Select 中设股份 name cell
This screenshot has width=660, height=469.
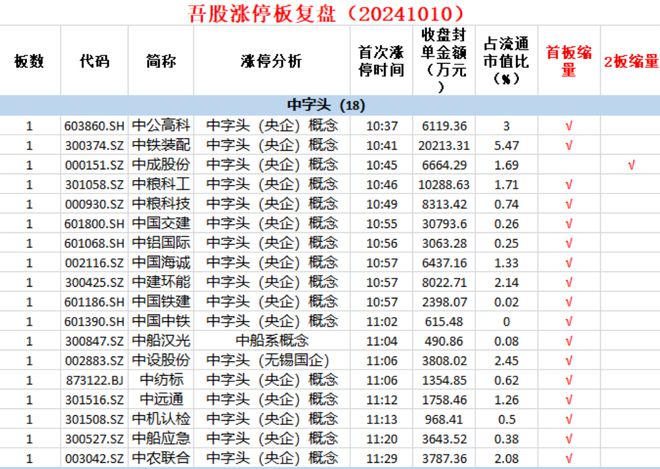(161, 360)
